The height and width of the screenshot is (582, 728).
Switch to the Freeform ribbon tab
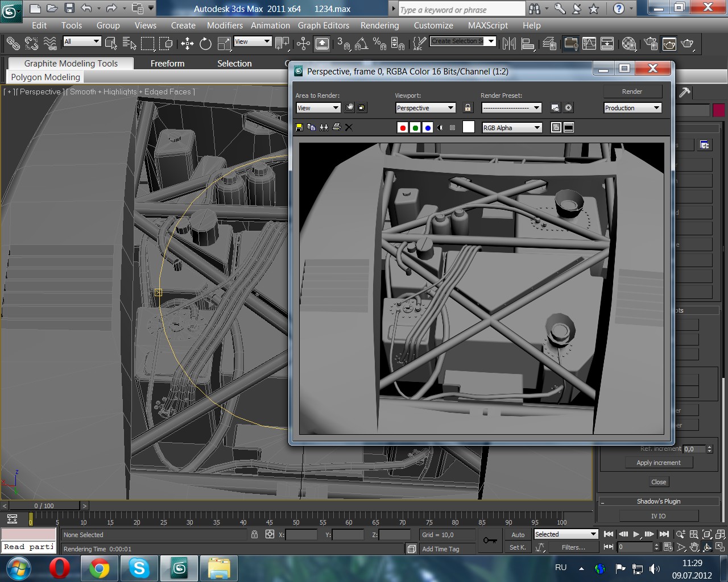tap(167, 63)
